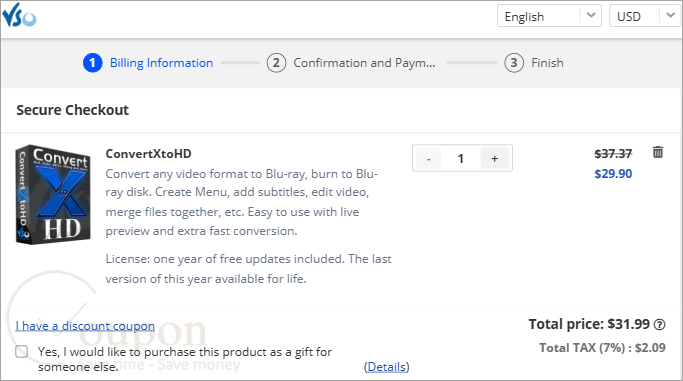
Task: Click the Total TAX (7%) text
Action: pyautogui.click(x=602, y=348)
